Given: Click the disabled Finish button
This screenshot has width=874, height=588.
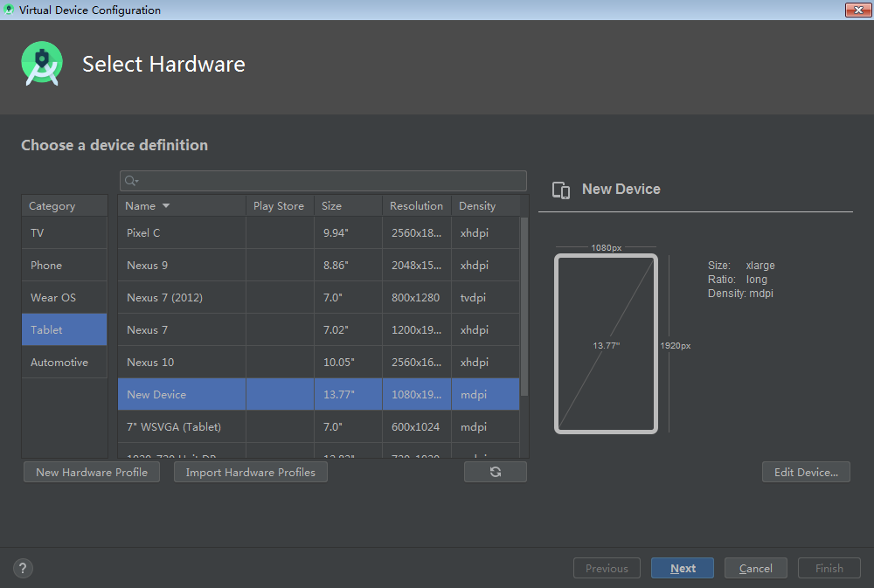Looking at the screenshot, I should 829,568.
